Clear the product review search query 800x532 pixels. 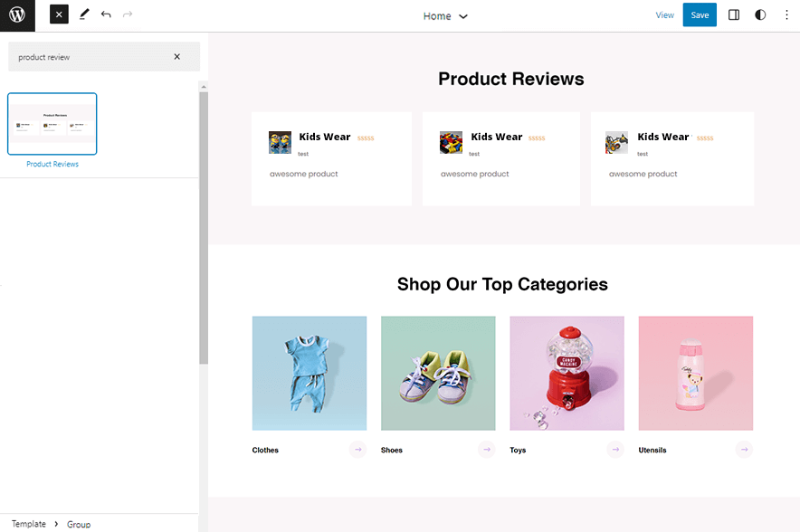[x=177, y=56]
